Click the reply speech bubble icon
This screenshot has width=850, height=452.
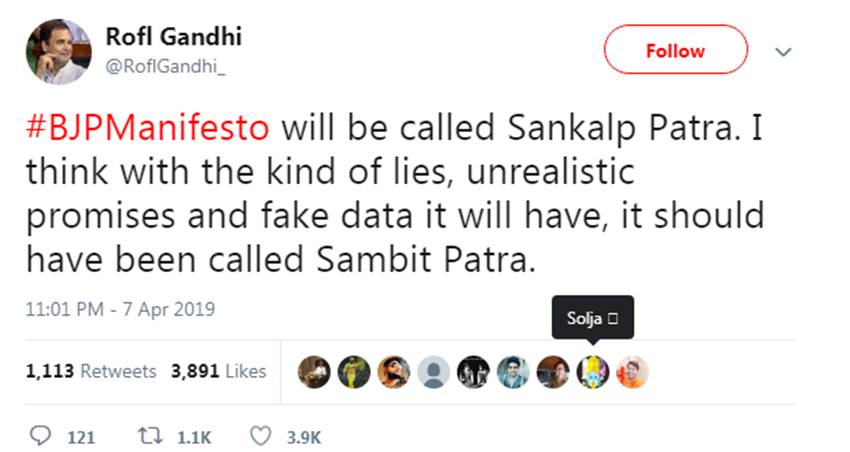pos(41,437)
